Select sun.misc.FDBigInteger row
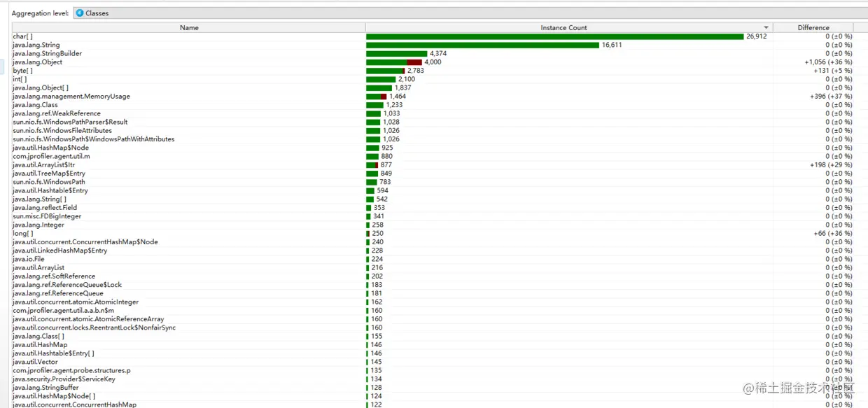 click(433, 216)
